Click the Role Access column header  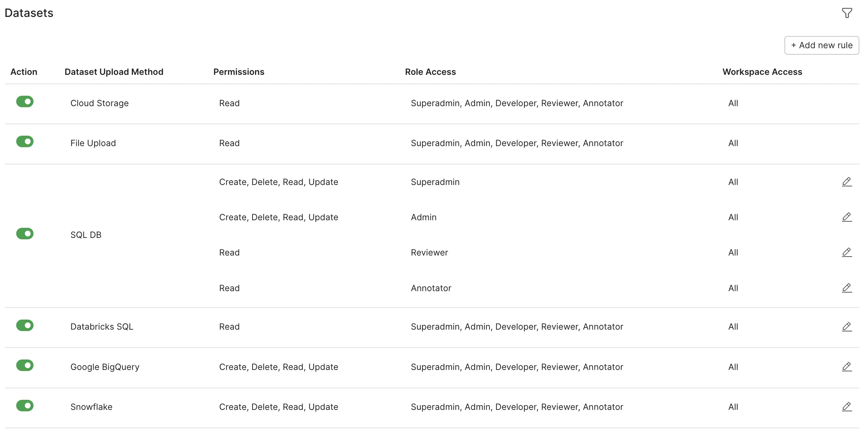tap(430, 72)
